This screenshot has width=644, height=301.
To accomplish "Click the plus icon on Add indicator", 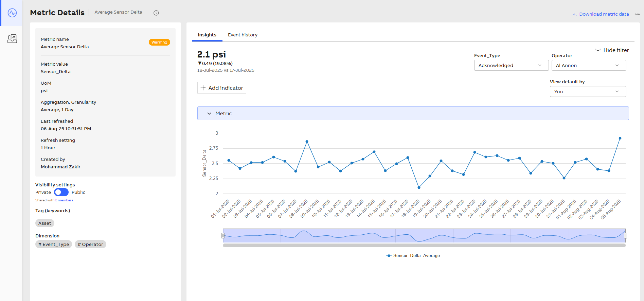I will (x=203, y=88).
